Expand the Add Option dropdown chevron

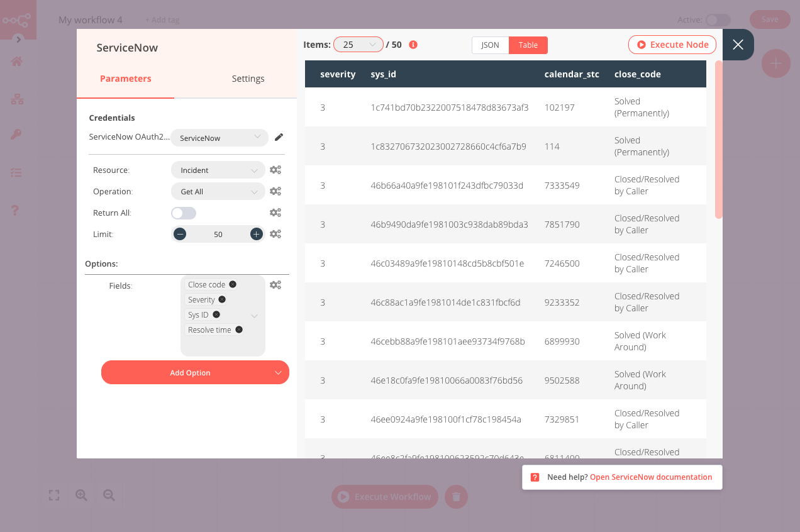click(277, 372)
